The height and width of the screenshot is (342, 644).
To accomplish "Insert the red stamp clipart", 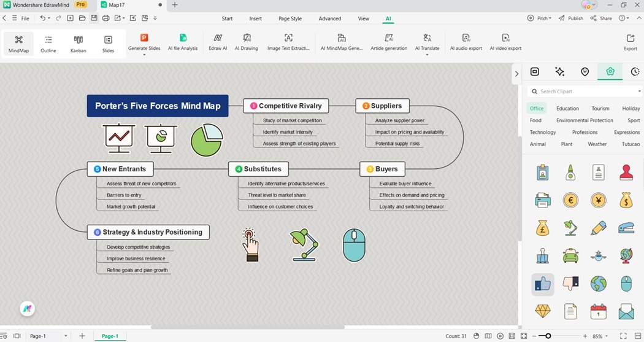I will [x=626, y=173].
